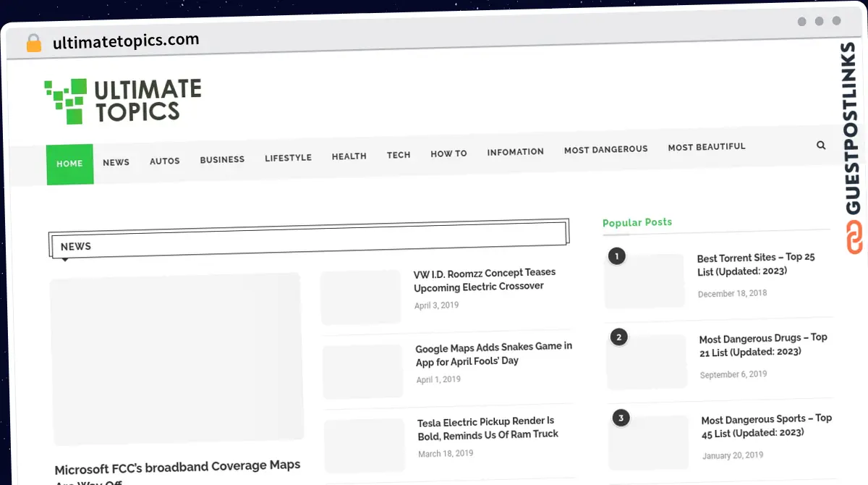868x485 pixels.
Task: Click the large Microsoft FCC article thumbnail
Action: click(176, 358)
